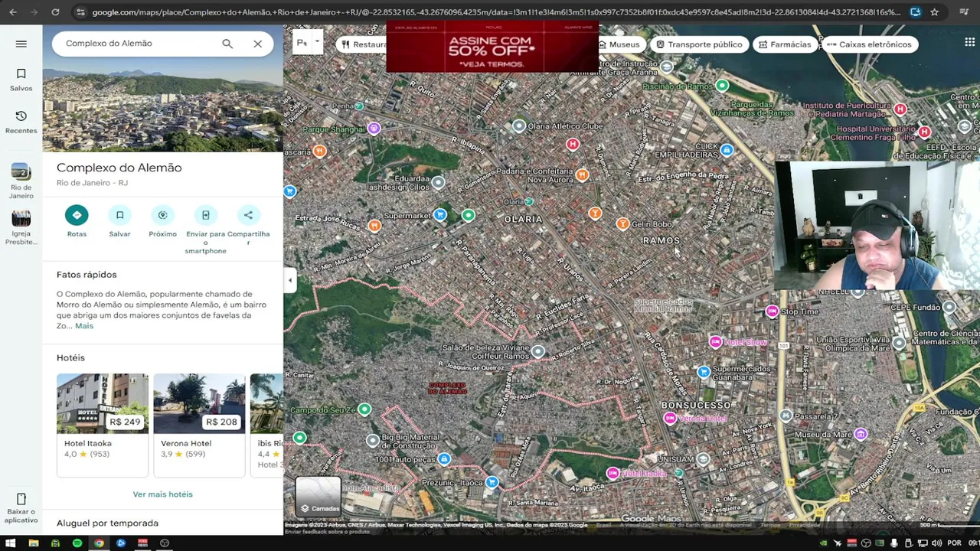Screen dimensions: 980x551
Task: Bookmark the page with star icon
Action: coord(934,12)
